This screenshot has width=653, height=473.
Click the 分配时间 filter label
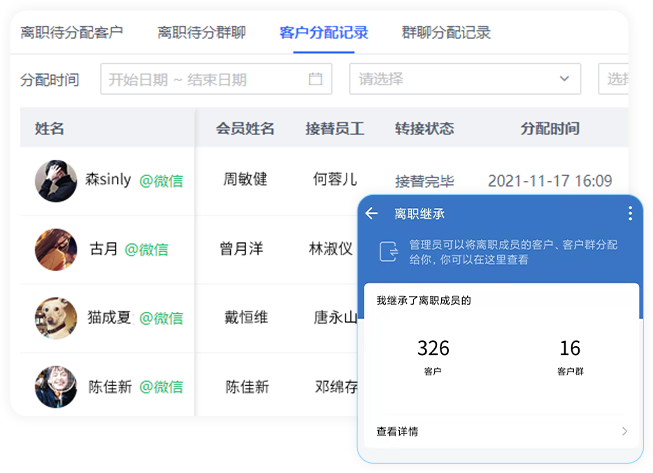50,80
